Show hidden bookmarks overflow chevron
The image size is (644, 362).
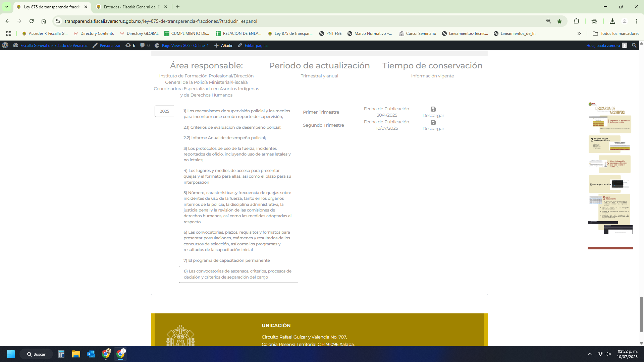coord(579,34)
